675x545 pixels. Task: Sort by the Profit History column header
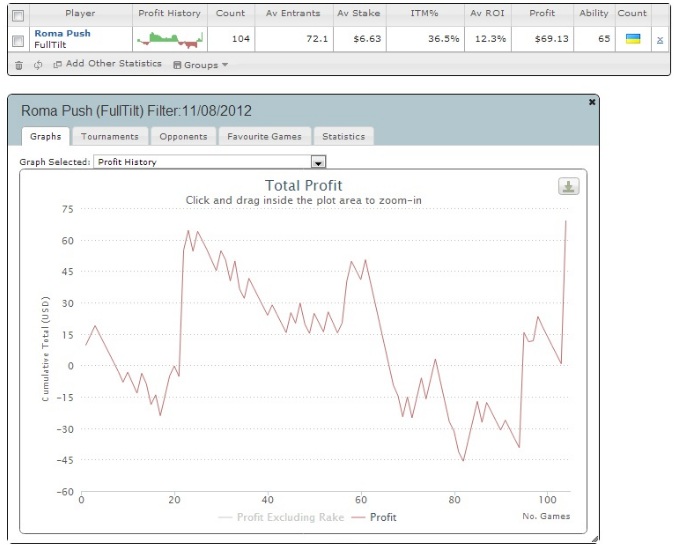[x=170, y=13]
